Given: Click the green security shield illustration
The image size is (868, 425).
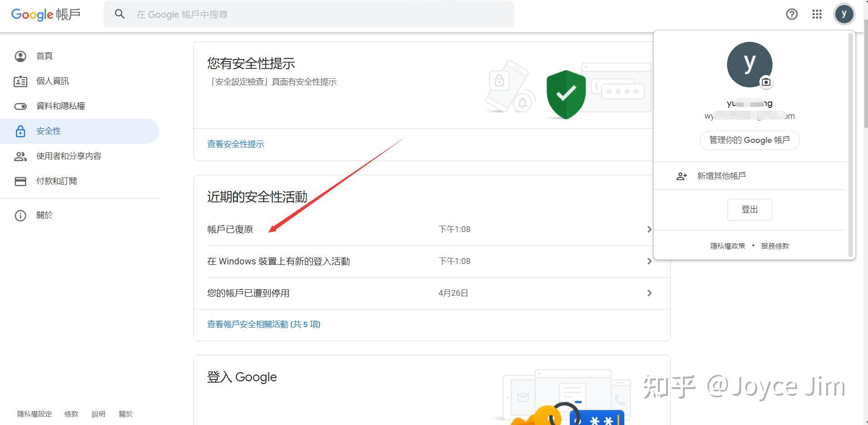Looking at the screenshot, I should click(566, 94).
